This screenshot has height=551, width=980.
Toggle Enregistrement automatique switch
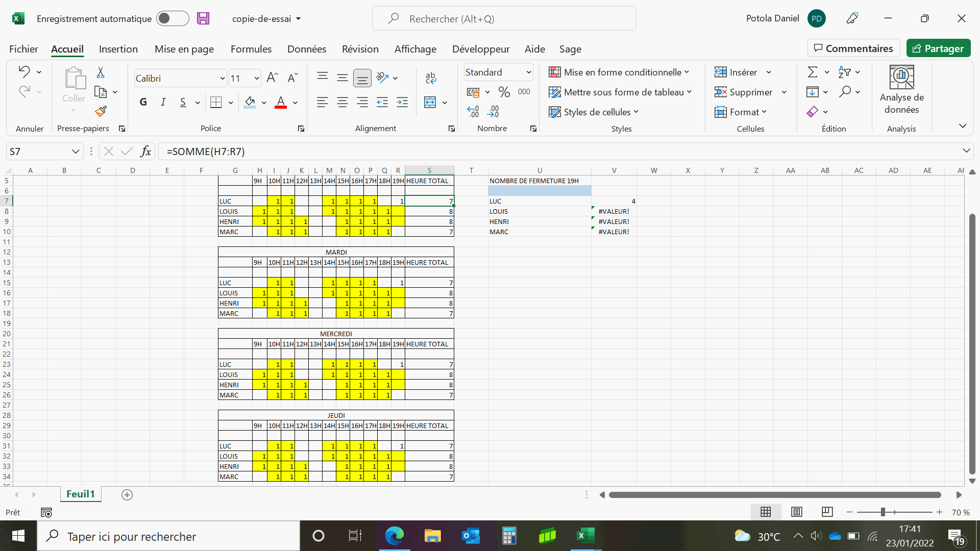click(173, 19)
